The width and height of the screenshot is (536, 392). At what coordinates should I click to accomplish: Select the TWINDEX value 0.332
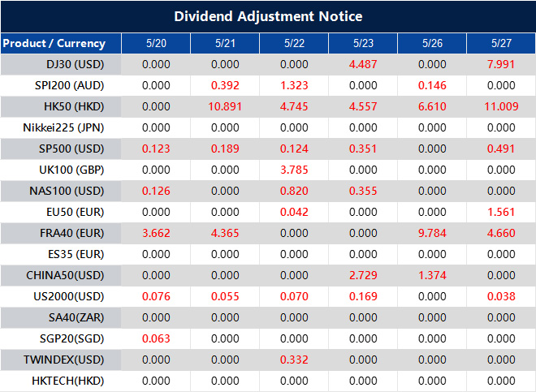[x=294, y=360]
